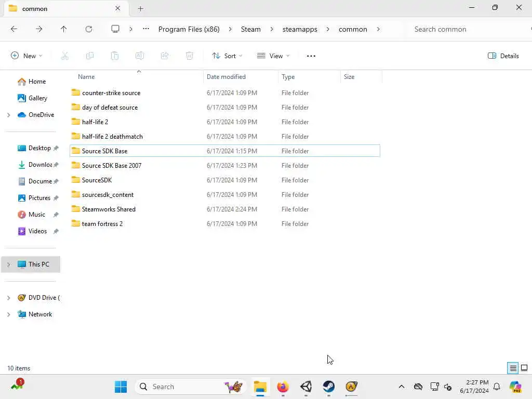Switch to large thumbnails view icon
Image resolution: width=532 pixels, height=399 pixels.
pos(524,368)
